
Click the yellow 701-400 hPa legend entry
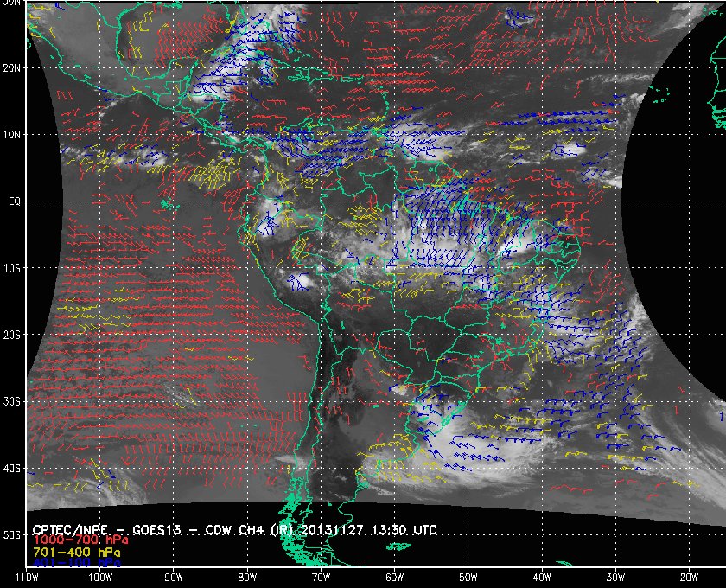click(76, 553)
